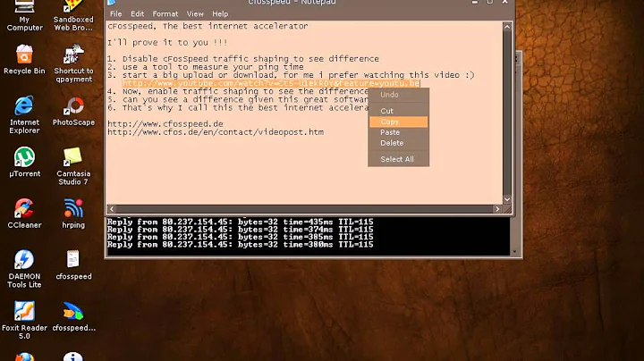Click the console reply line with time=435ms

(x=241, y=222)
